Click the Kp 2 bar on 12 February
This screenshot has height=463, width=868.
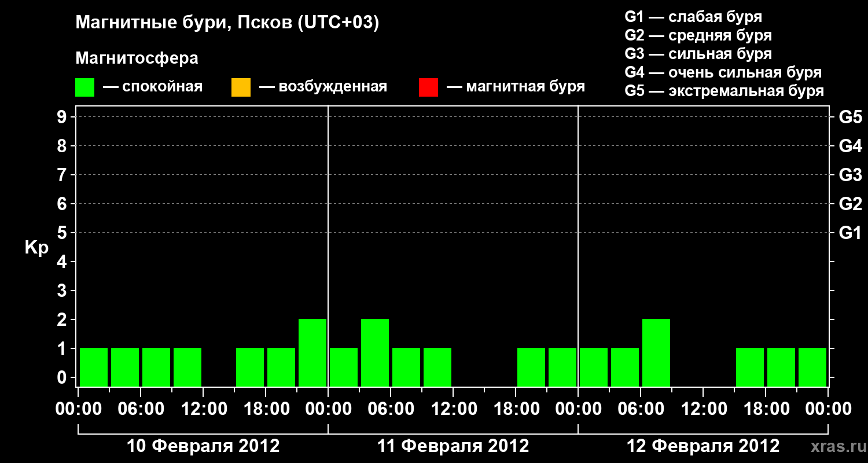(656, 352)
